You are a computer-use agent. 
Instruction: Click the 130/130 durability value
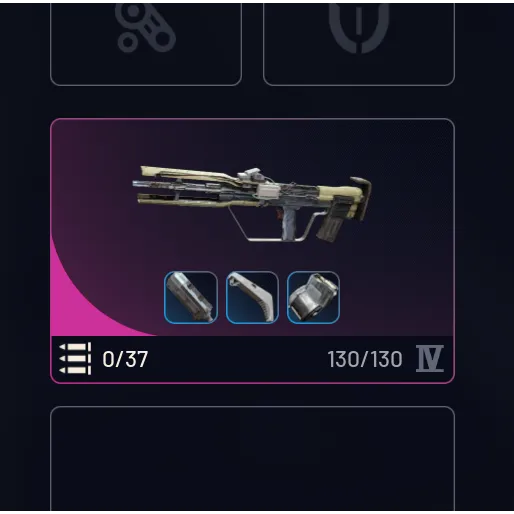(365, 359)
